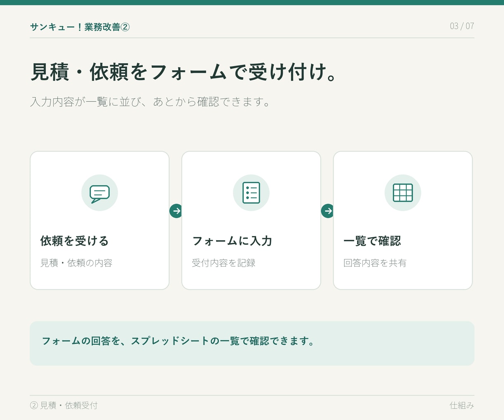This screenshot has height=420, width=504.
Task: Click the header サンキュー！業務改善② label
Action: click(80, 27)
